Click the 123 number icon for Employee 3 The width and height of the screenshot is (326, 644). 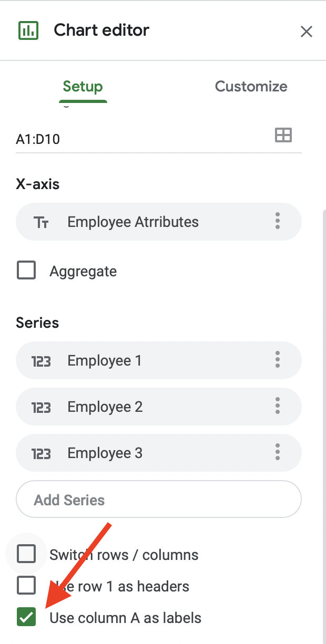pos(41,453)
